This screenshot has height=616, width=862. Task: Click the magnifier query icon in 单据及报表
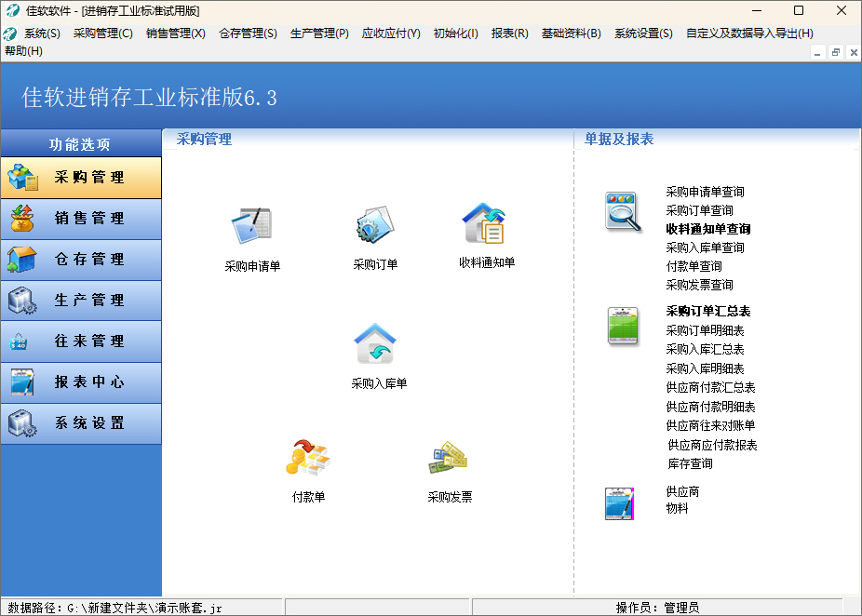pyautogui.click(x=623, y=211)
